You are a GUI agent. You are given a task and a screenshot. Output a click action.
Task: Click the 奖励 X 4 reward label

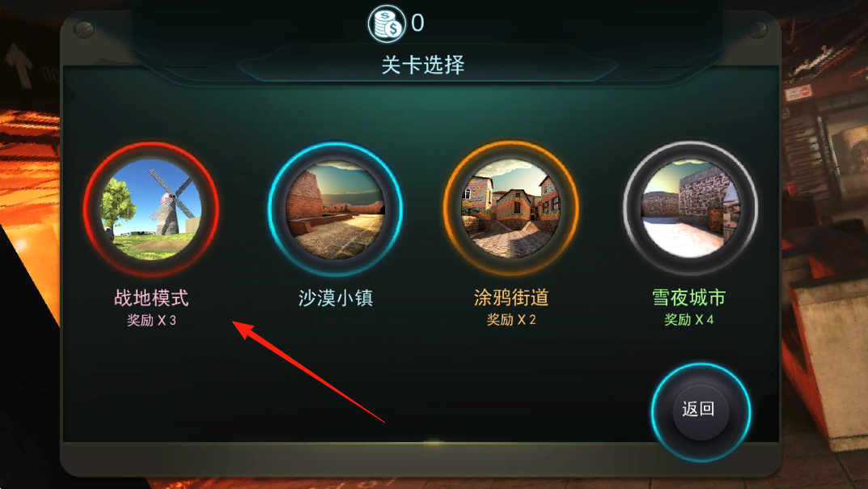pyautogui.click(x=688, y=320)
